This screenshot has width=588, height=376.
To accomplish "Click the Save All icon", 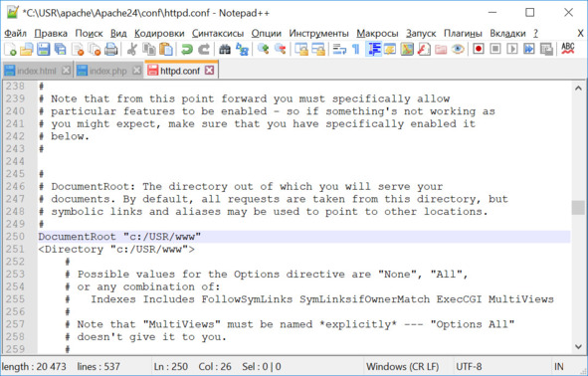I will click(x=61, y=49).
